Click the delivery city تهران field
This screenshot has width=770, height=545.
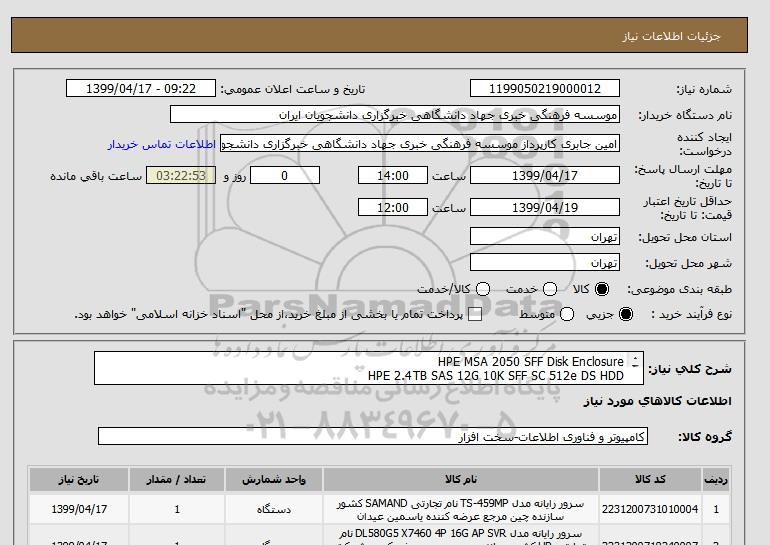point(545,262)
